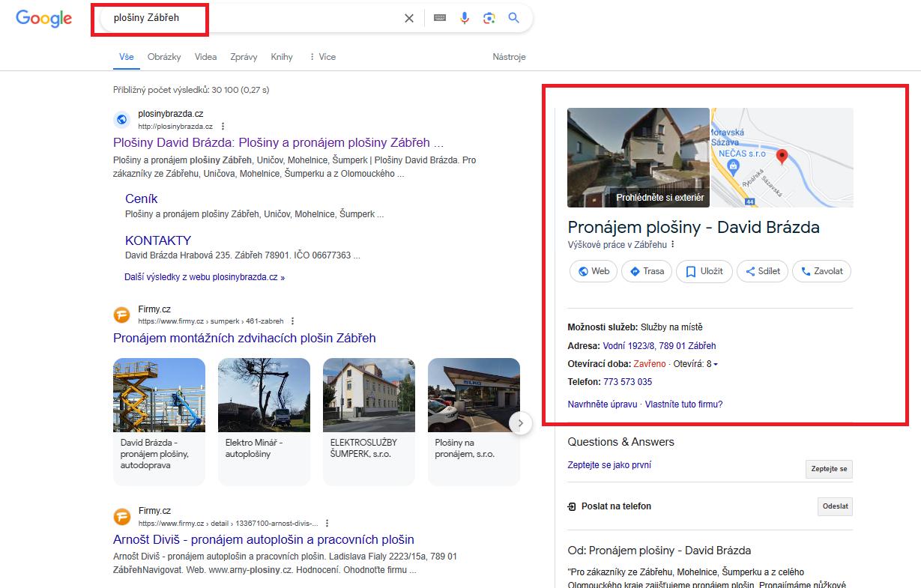The image size is (921, 588).
Task: Click the Trasa directions button
Action: point(646,271)
